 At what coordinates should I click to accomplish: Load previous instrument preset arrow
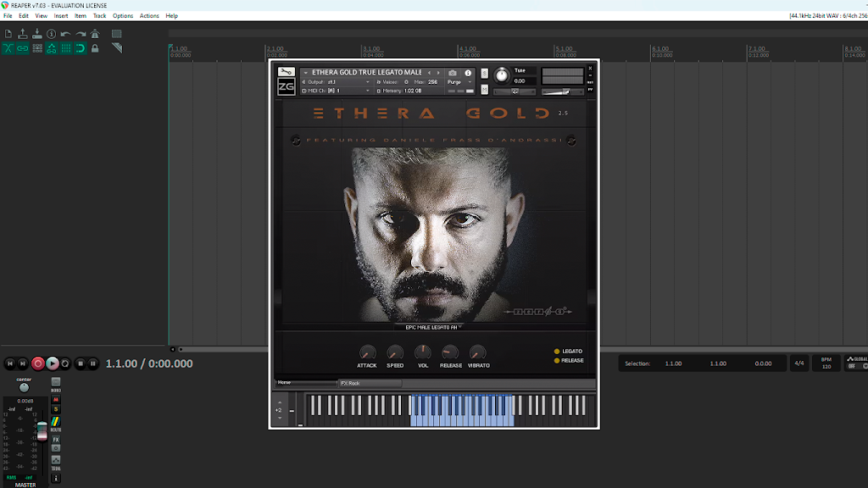429,73
